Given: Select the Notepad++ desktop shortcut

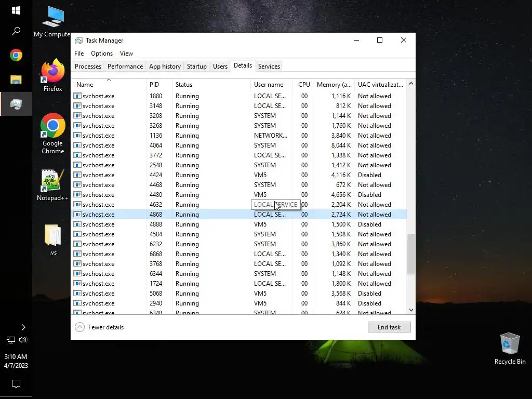Looking at the screenshot, I should pyautogui.click(x=52, y=185).
